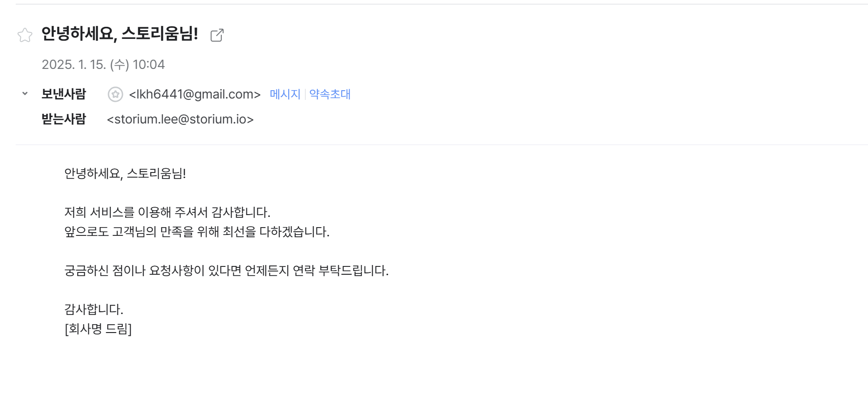Select sender address lkh6441@gmail.com
868x401 pixels.
[x=195, y=94]
